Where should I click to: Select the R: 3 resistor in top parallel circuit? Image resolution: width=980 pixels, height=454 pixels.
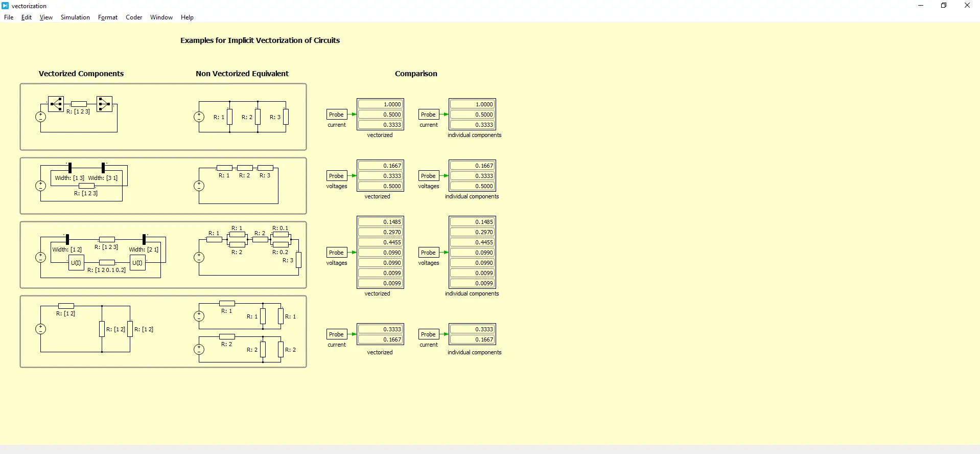286,117
